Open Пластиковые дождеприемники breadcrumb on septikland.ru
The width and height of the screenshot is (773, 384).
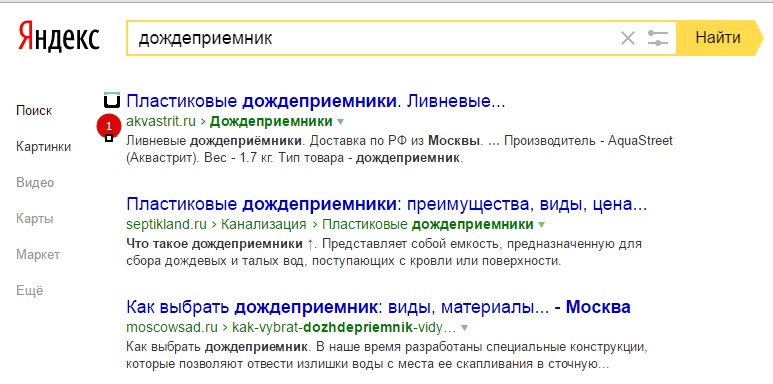(x=428, y=224)
